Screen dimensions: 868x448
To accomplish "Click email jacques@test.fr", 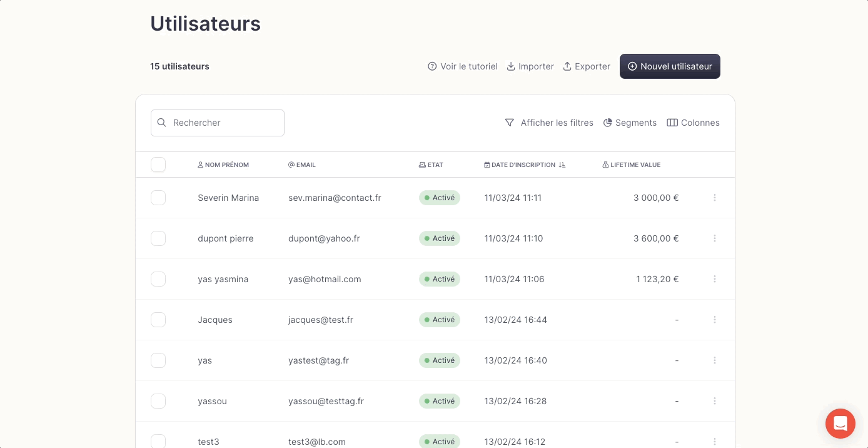I will click(x=321, y=320).
